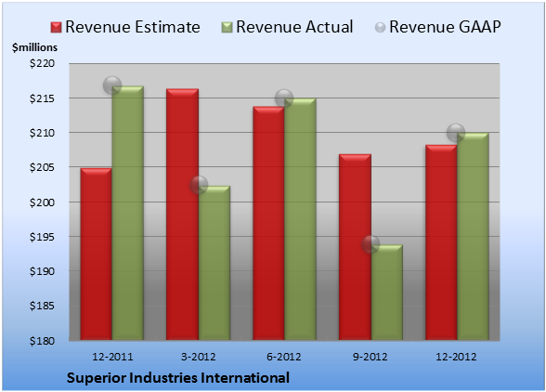
Task: Select the green actual bar for 6-2012
Action: [300, 219]
